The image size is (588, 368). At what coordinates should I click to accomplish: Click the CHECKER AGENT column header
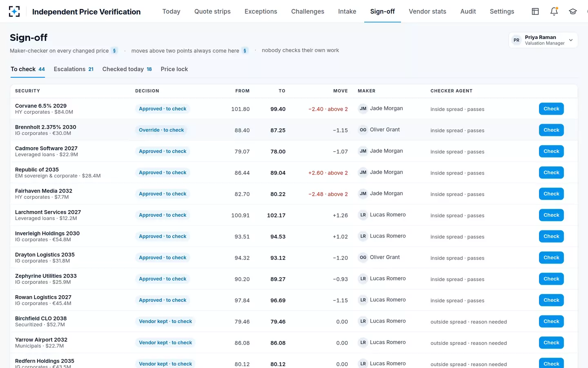coord(451,91)
